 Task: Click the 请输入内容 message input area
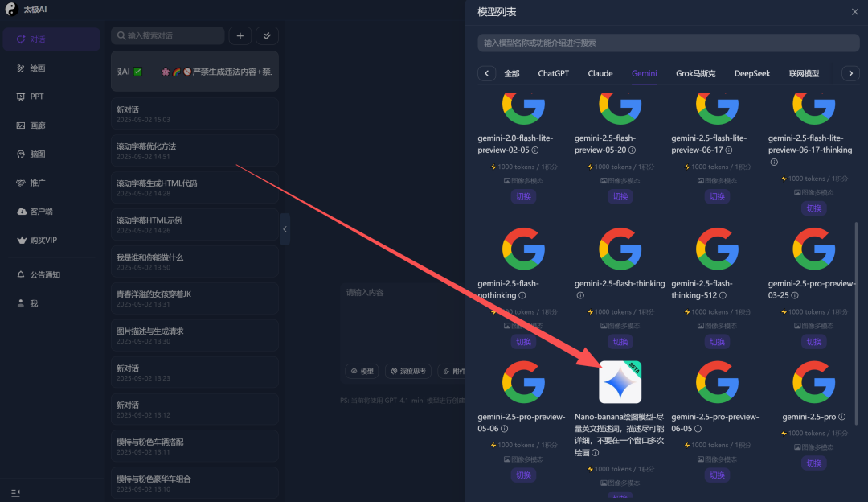pos(403,321)
